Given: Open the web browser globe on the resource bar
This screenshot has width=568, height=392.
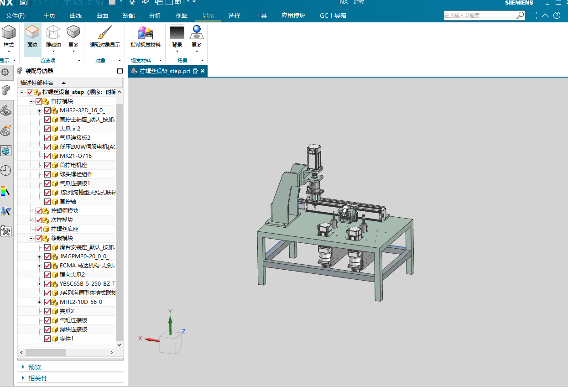Looking at the screenshot, I should pyautogui.click(x=5, y=151).
